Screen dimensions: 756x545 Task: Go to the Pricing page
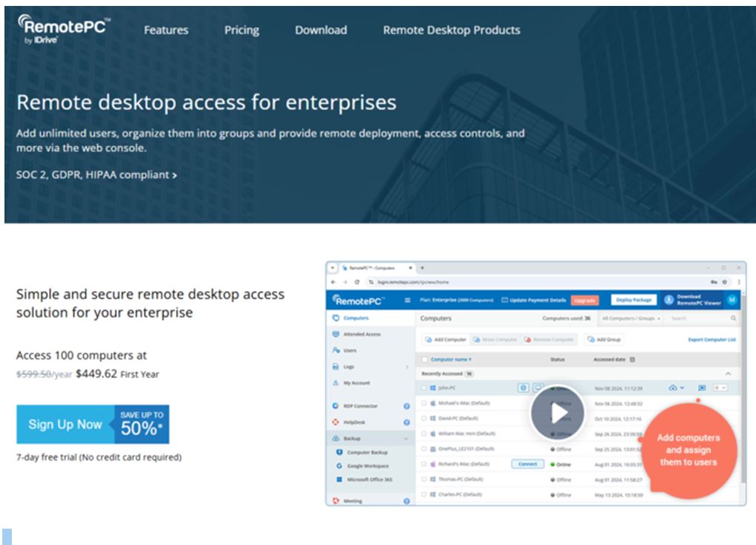(241, 30)
